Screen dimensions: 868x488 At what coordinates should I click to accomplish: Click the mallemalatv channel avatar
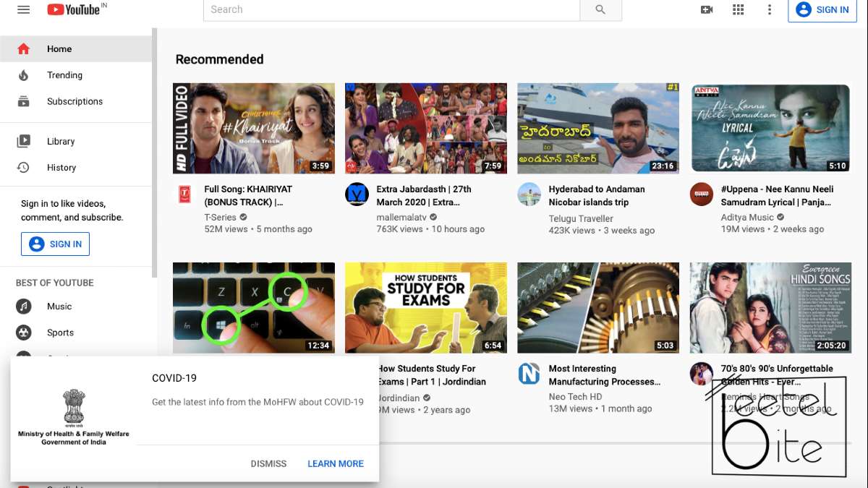click(357, 194)
